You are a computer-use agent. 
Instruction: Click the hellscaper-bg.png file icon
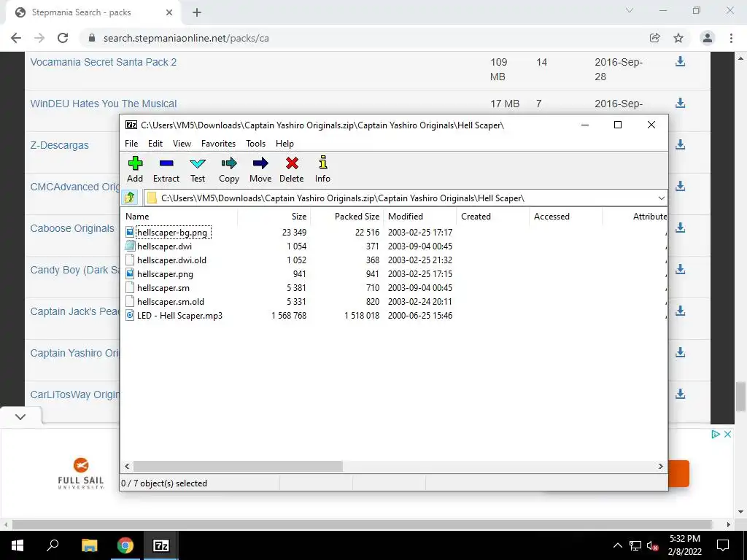130,233
